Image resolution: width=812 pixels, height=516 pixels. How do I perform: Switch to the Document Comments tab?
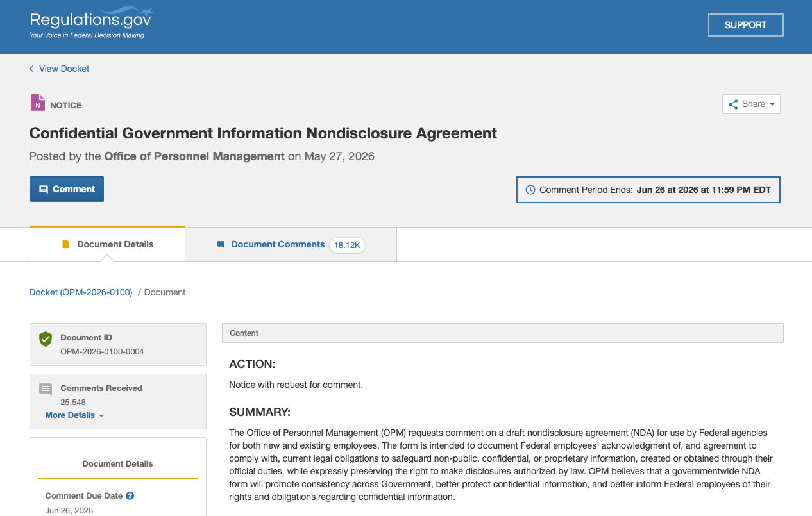(291, 244)
